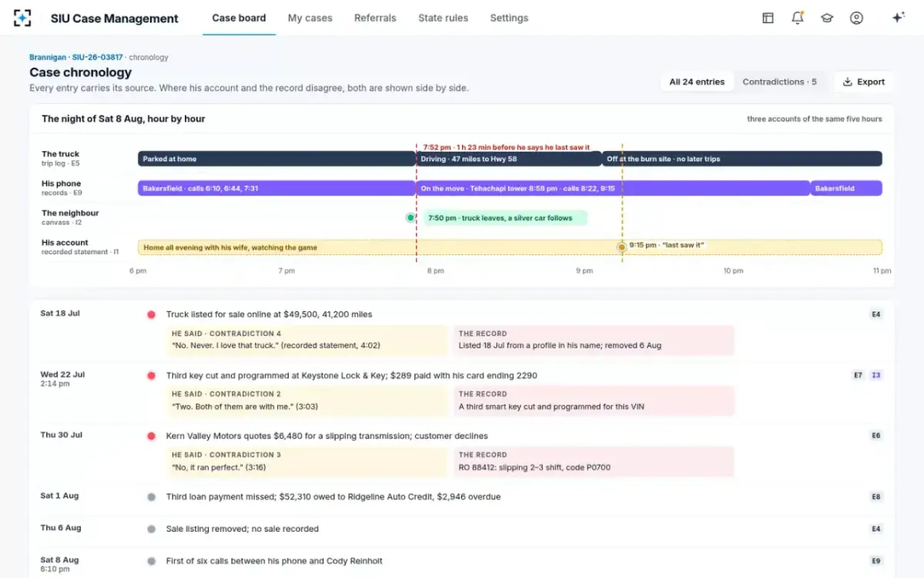Click the red dot on Wed 22 Jul entry
924x578 pixels.
[x=151, y=375]
